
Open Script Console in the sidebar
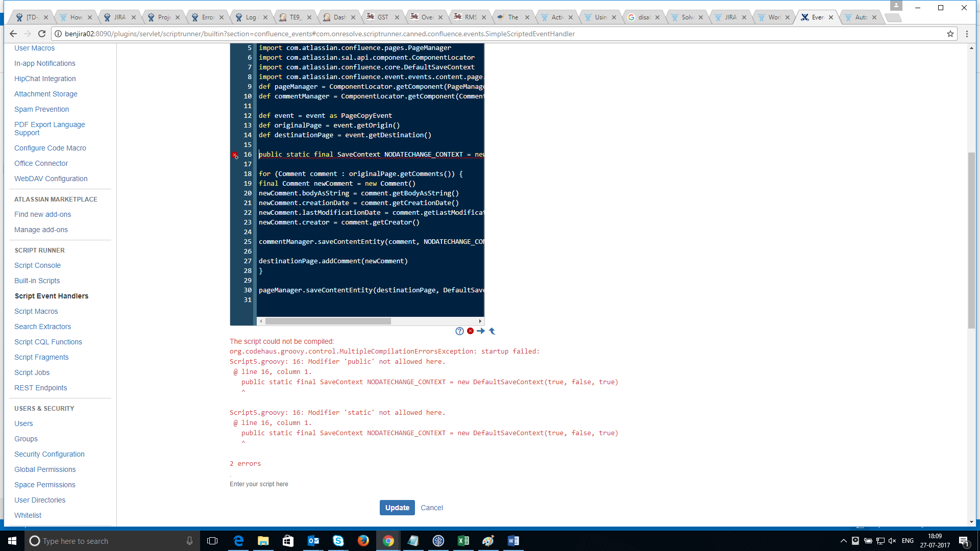tap(37, 265)
